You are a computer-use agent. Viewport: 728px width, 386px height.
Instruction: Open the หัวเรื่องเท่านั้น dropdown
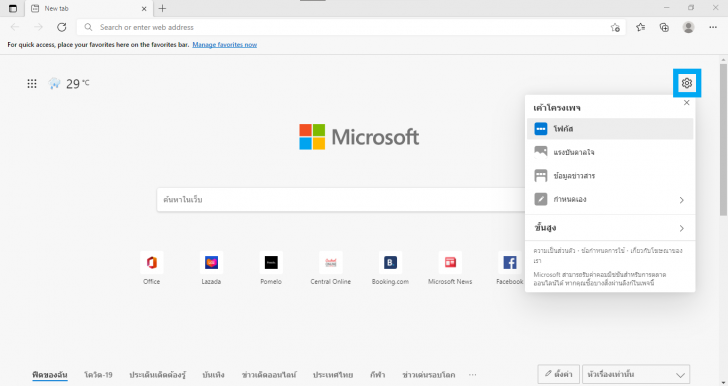click(x=636, y=374)
